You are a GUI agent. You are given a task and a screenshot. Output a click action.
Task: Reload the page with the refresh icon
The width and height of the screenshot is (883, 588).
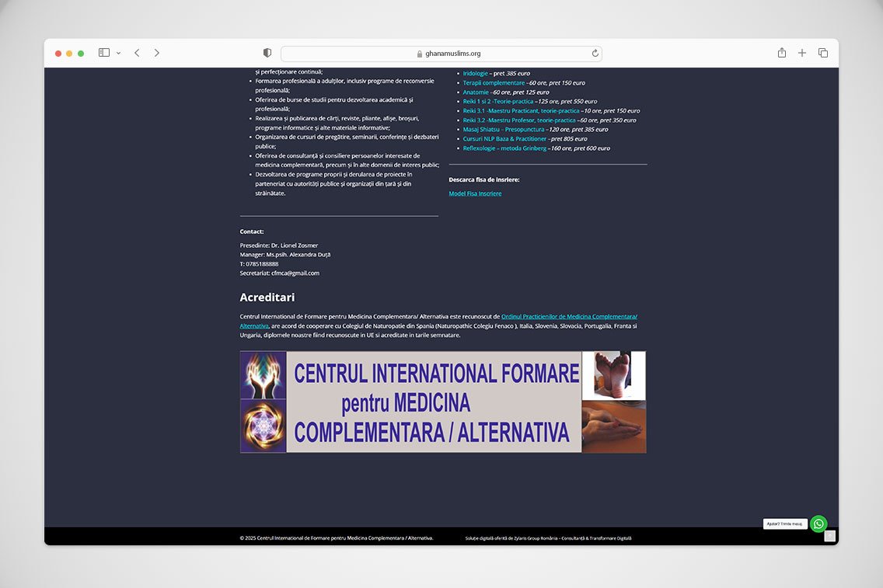(595, 54)
